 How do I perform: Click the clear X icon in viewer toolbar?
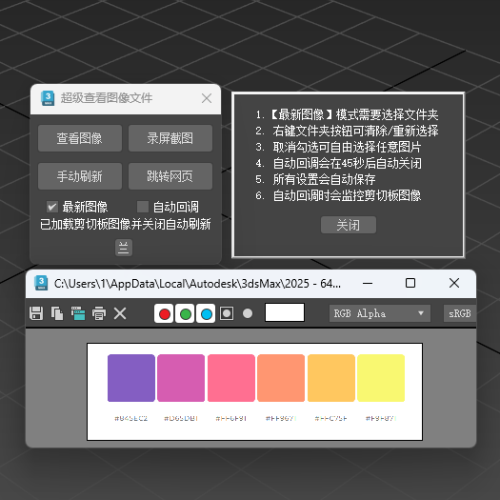120,313
